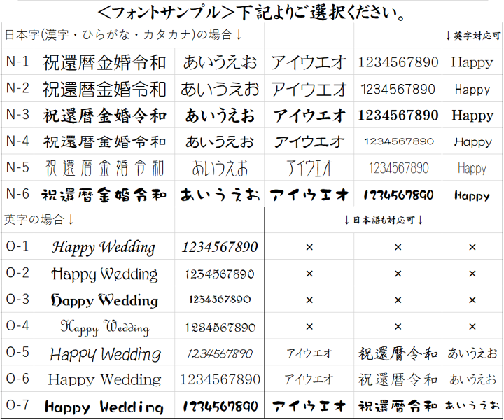The image size is (504, 420).
Task: Click N-2 Happy sample
Action: coord(472,90)
